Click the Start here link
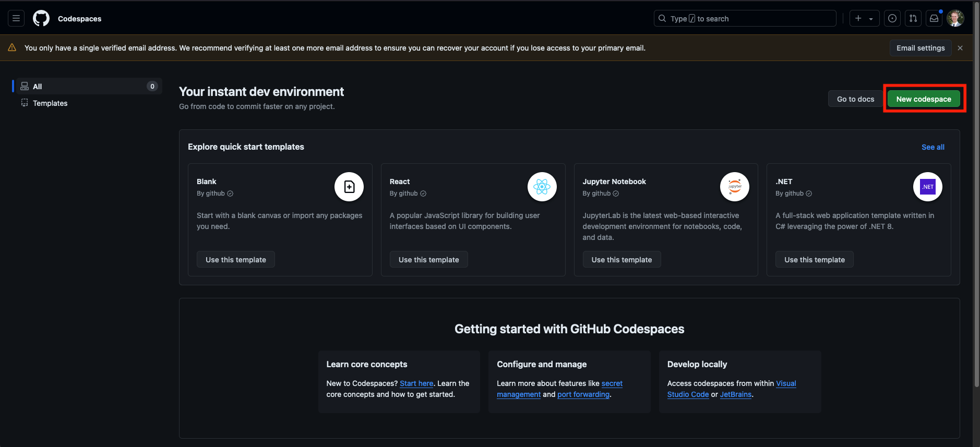Screen dimensions: 980x447 [416, 383]
